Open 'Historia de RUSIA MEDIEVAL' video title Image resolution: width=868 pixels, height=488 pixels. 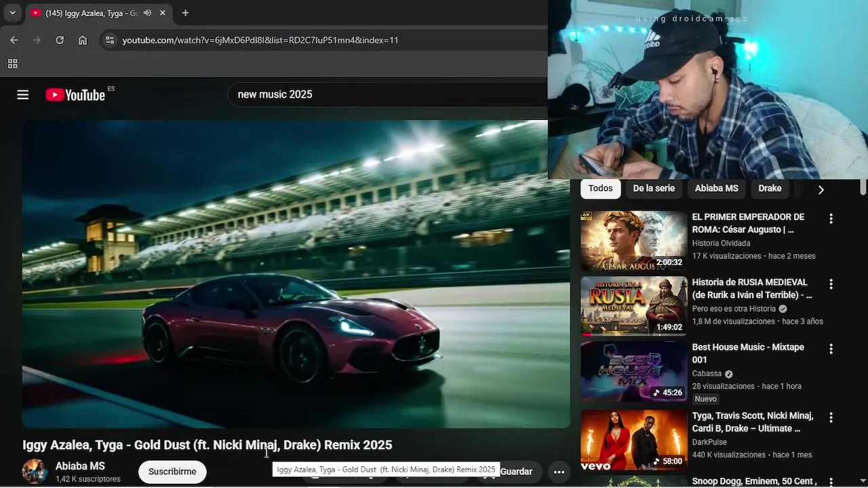[x=752, y=288]
